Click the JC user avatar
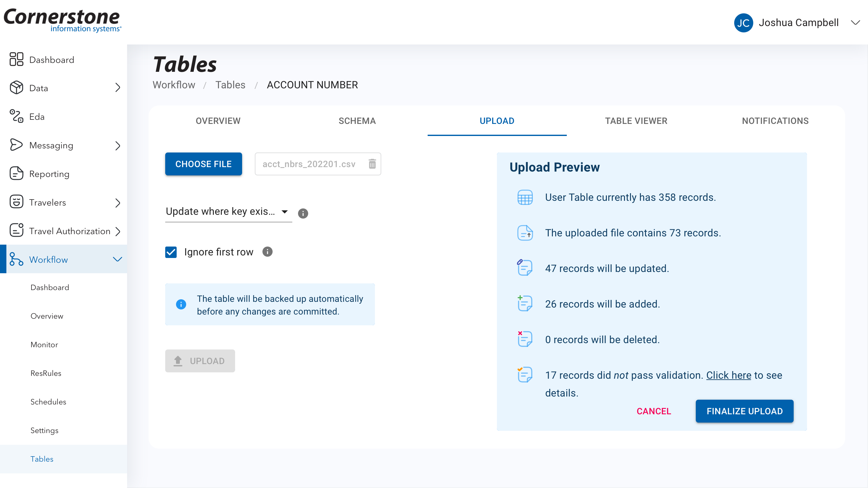Image resolution: width=868 pixels, height=488 pixels. 743,23
